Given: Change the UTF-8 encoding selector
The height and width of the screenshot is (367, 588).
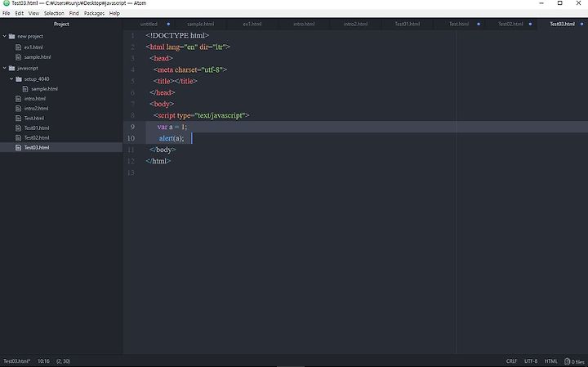Looking at the screenshot, I should click(531, 361).
